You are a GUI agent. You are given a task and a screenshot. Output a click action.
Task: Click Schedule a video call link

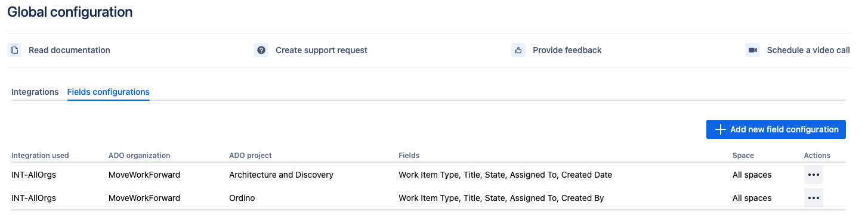click(x=808, y=50)
